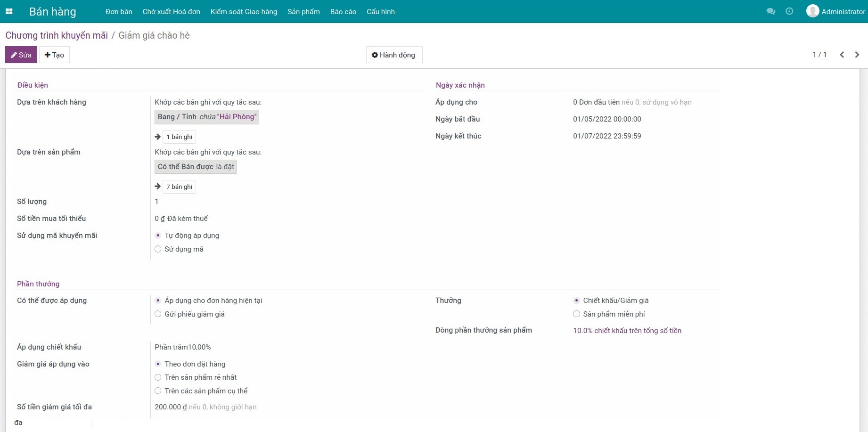The width and height of the screenshot is (868, 432).
Task: Click start date 01/05/2022 00:00:00
Action: coord(607,119)
